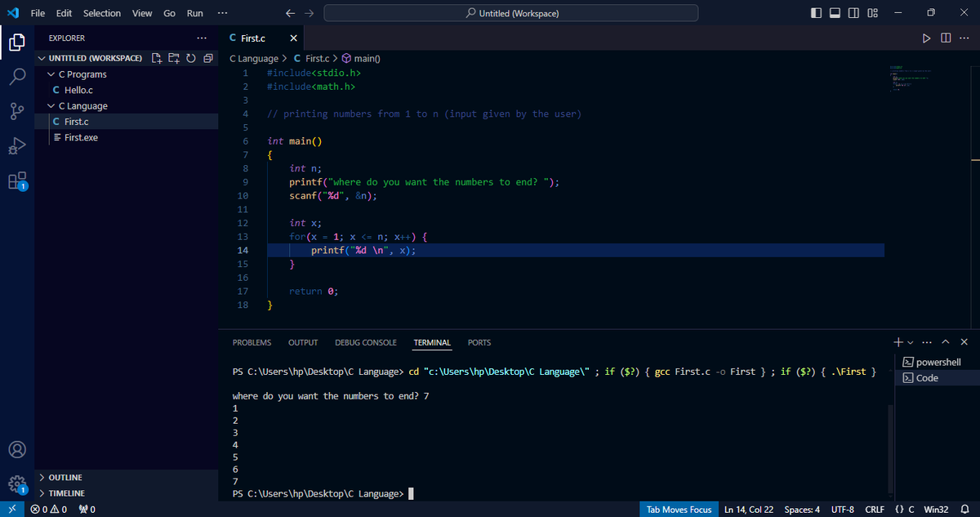The height and width of the screenshot is (517, 980).
Task: Toggle Tab Moves Focus mode
Action: click(x=679, y=510)
